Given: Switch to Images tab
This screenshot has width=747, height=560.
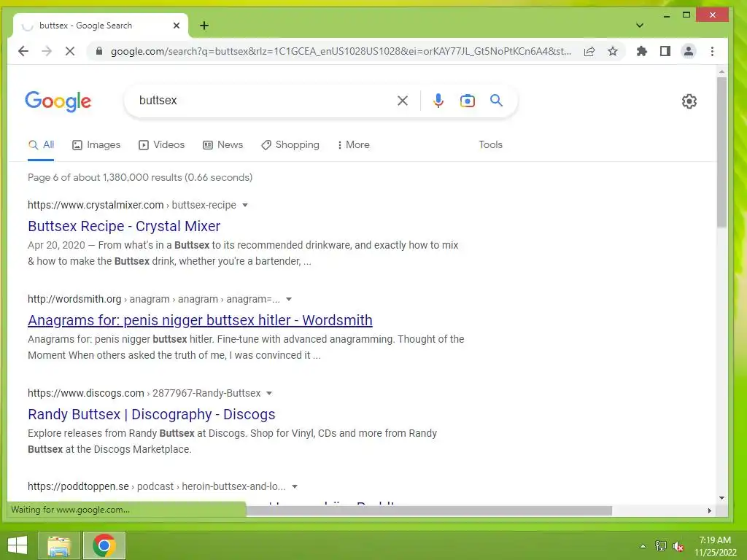Looking at the screenshot, I should point(96,145).
